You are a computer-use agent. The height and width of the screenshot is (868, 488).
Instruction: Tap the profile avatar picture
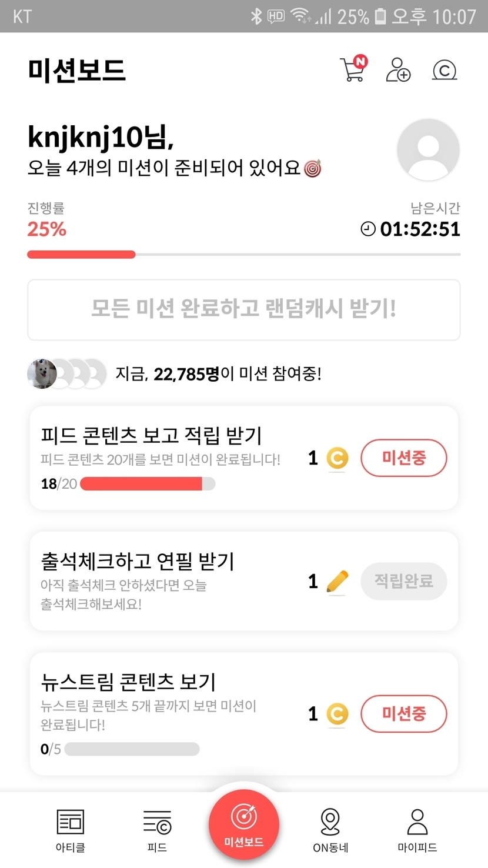428,150
